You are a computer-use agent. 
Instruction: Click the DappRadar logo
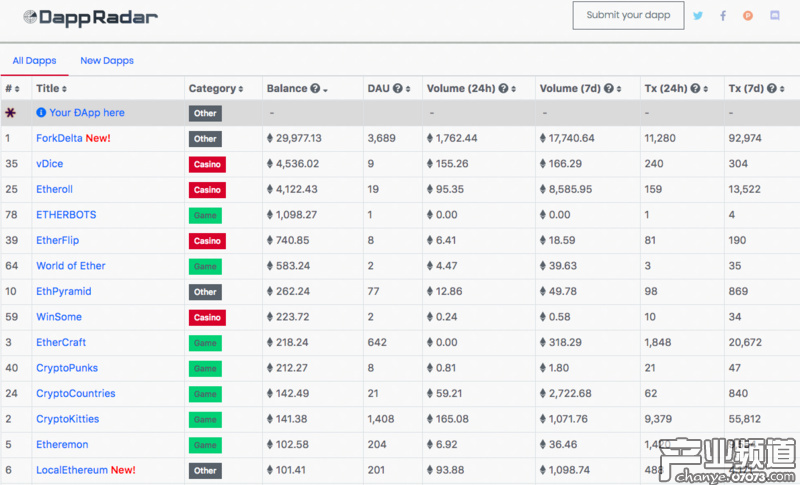point(90,17)
